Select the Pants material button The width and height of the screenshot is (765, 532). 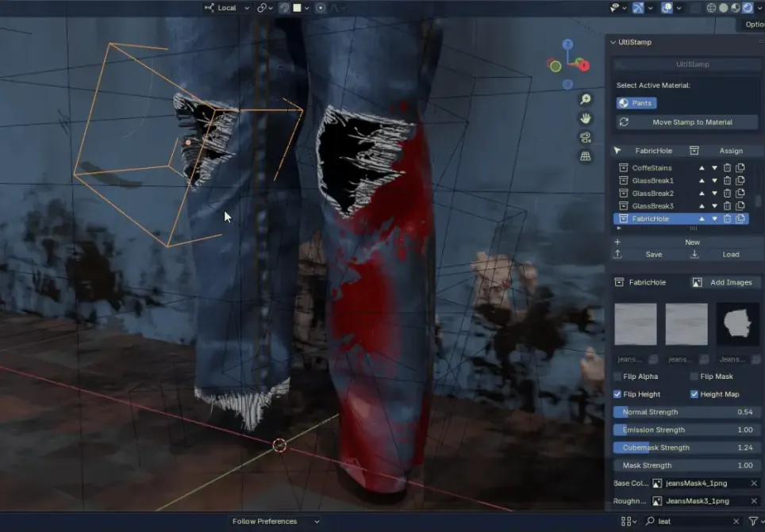click(x=636, y=103)
